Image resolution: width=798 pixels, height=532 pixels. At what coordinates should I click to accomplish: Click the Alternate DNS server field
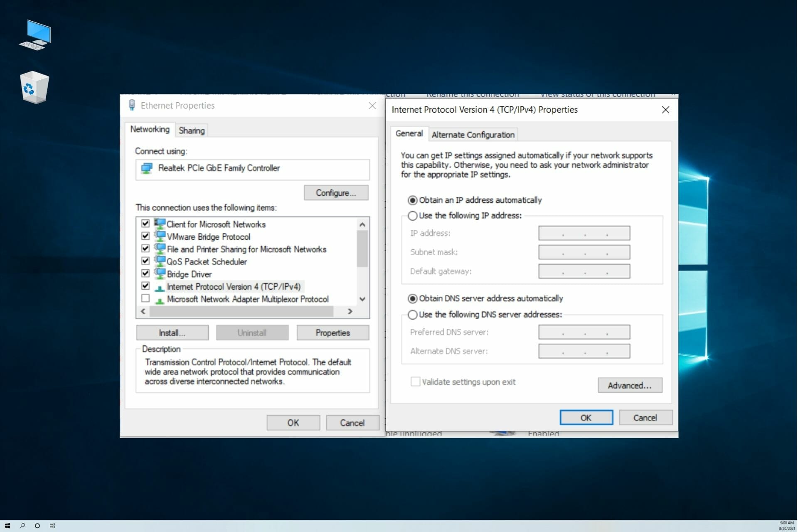[584, 351]
